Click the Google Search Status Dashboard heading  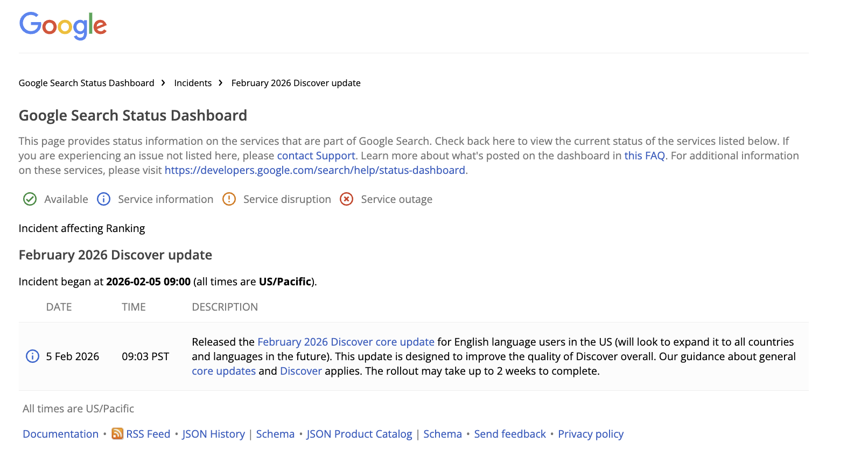[x=133, y=115]
